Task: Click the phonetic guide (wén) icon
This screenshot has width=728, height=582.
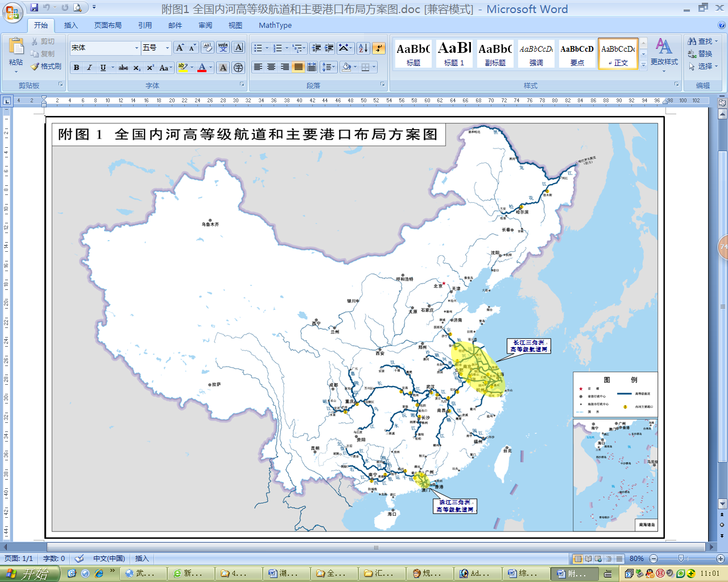Action: click(x=223, y=48)
